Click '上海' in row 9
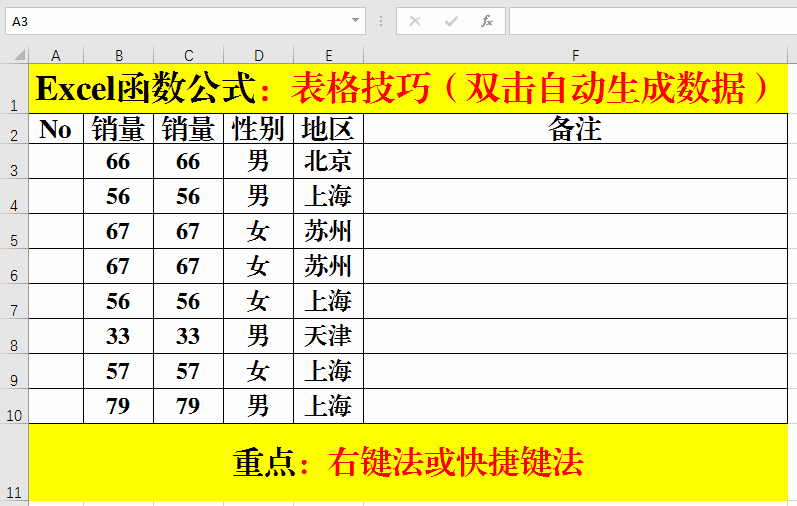Image resolution: width=797 pixels, height=506 pixels. tap(329, 371)
